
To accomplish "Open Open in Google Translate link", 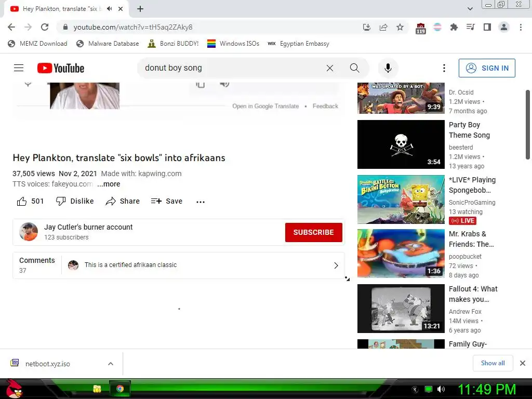I will pyautogui.click(x=265, y=106).
